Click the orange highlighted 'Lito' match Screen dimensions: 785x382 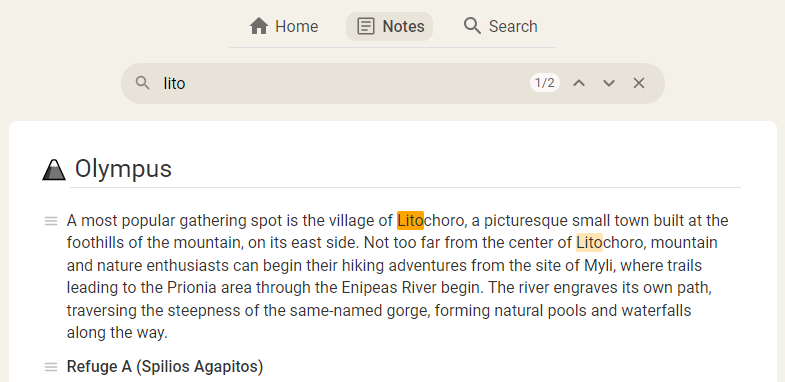pos(411,221)
